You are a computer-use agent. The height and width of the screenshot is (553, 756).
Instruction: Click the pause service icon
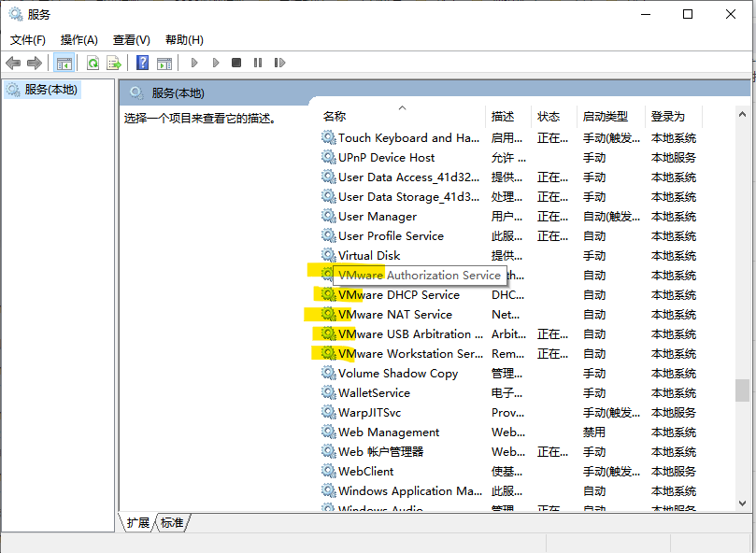pyautogui.click(x=258, y=63)
